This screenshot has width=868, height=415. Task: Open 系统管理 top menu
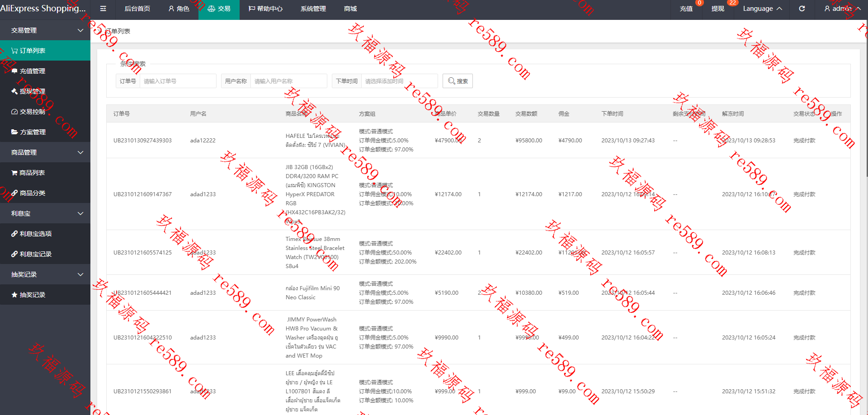[313, 9]
